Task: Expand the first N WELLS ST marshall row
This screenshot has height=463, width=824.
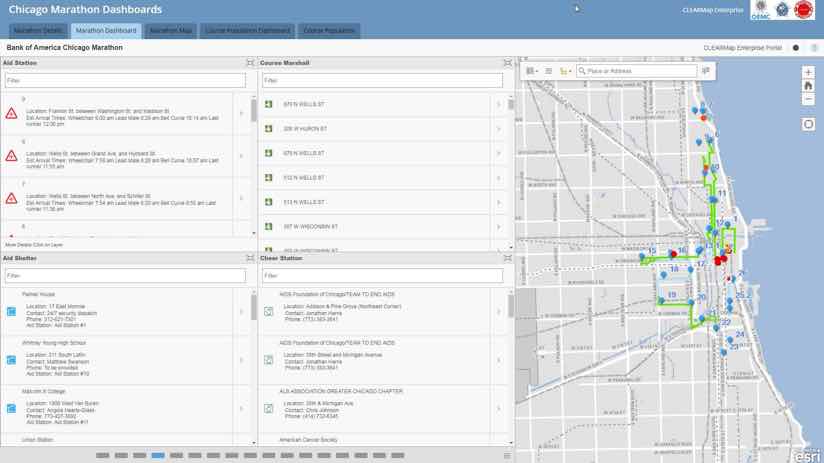Action: click(499, 105)
